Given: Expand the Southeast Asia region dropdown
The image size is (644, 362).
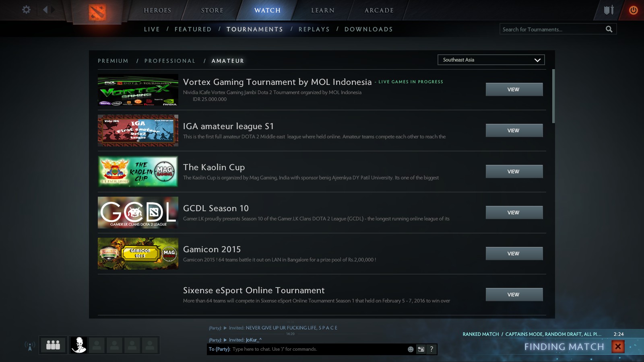Looking at the screenshot, I should tap(491, 60).
